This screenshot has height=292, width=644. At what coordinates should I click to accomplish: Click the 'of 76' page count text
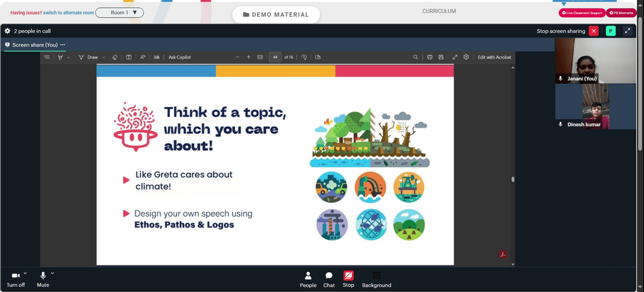pos(289,57)
